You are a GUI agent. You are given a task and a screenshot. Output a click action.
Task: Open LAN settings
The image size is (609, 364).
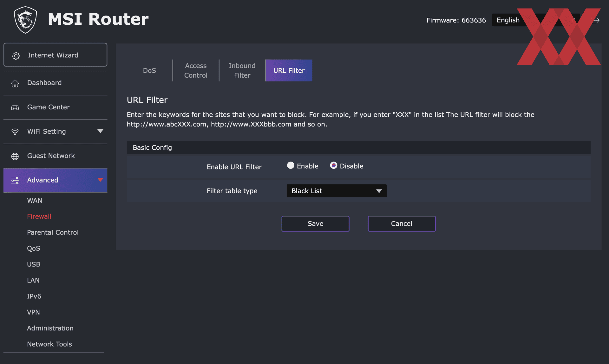point(33,280)
